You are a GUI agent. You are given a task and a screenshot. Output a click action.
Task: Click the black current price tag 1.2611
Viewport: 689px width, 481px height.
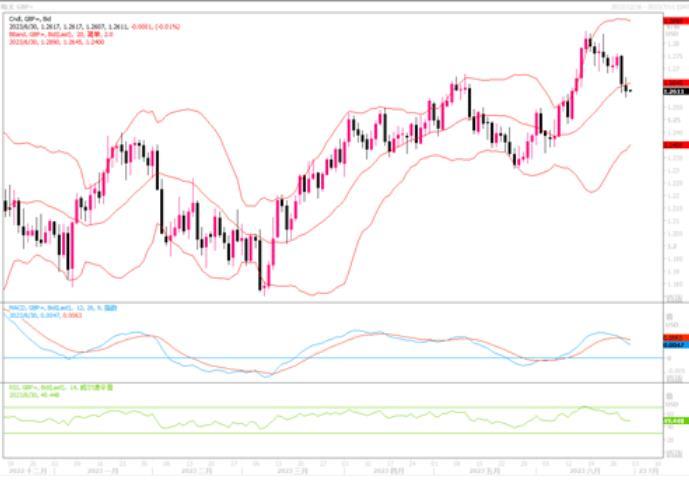[x=672, y=91]
